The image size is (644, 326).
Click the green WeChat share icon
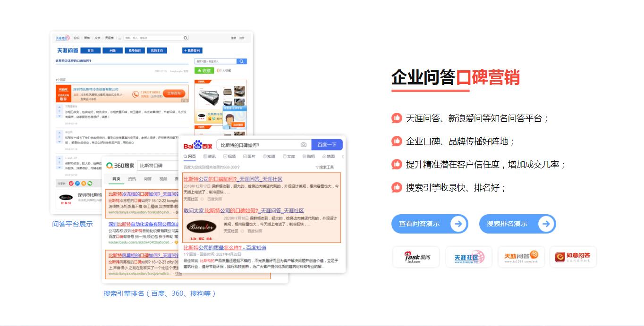click(90, 183)
